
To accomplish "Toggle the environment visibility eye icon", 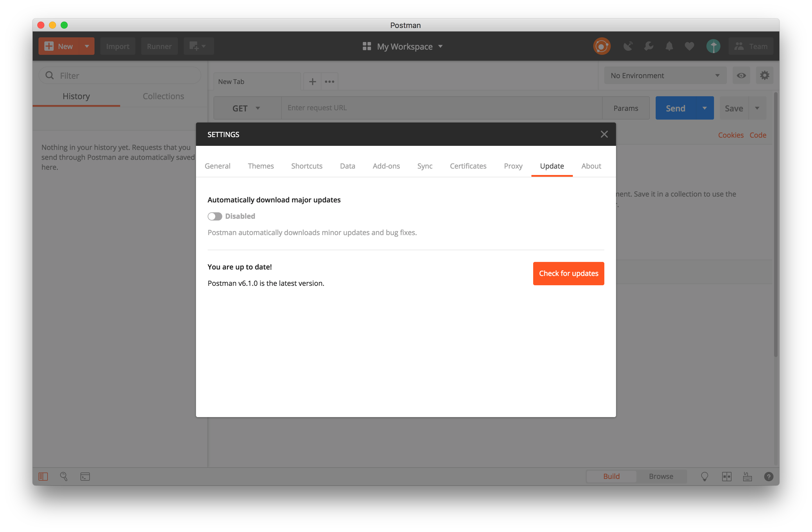I will click(x=741, y=76).
